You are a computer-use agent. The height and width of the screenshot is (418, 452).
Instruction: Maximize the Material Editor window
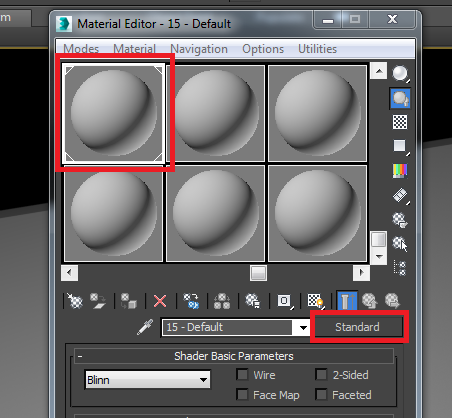355,20
